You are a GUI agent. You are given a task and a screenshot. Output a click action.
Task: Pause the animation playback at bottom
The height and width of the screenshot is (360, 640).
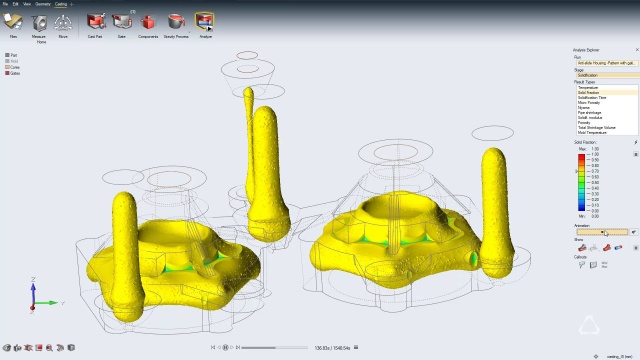tap(225, 347)
